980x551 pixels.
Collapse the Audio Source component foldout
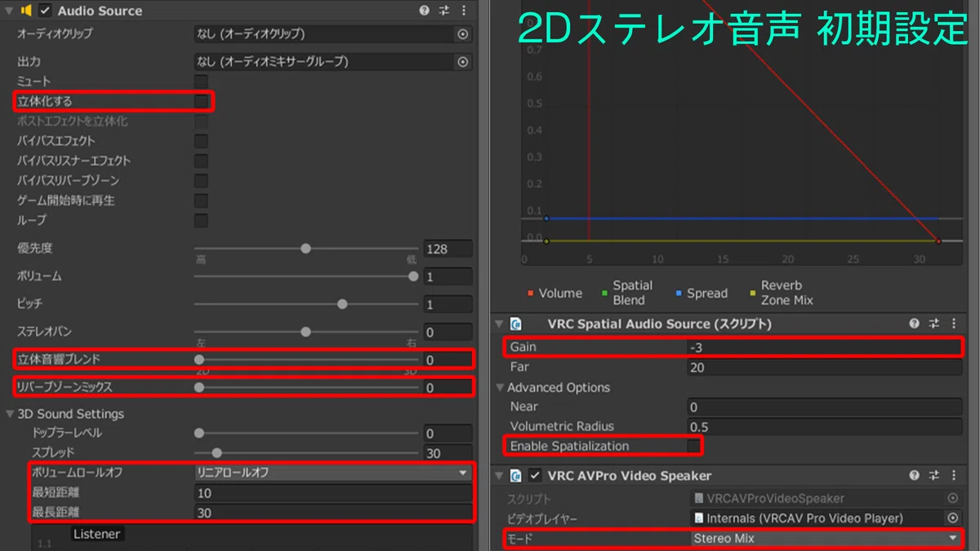pos(9,11)
